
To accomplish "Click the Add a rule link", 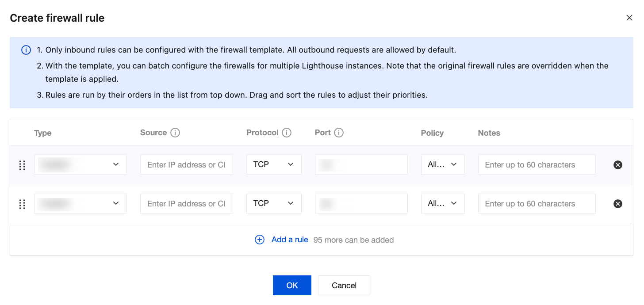I will (290, 240).
